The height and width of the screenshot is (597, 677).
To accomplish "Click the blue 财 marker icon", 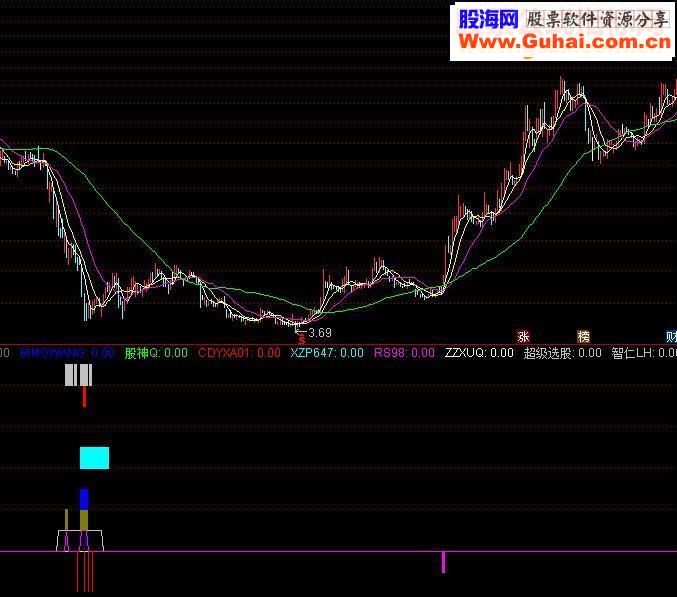I will point(671,336).
